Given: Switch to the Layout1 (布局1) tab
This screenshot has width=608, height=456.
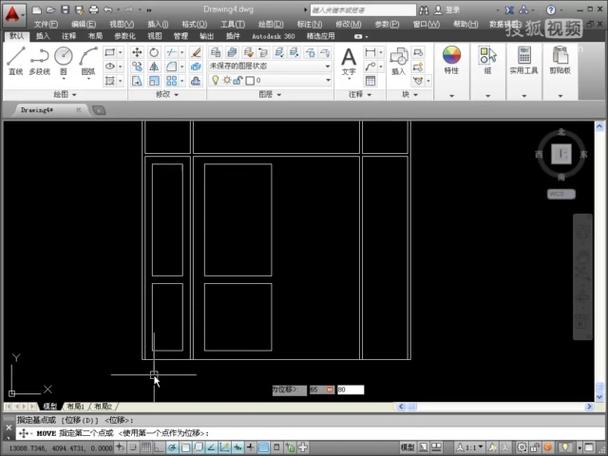Looking at the screenshot, I should tap(75, 406).
